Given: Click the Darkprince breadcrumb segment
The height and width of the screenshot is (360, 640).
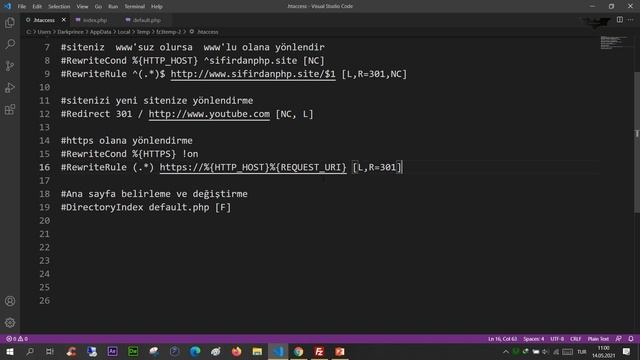Looking at the screenshot, I should tap(70, 32).
